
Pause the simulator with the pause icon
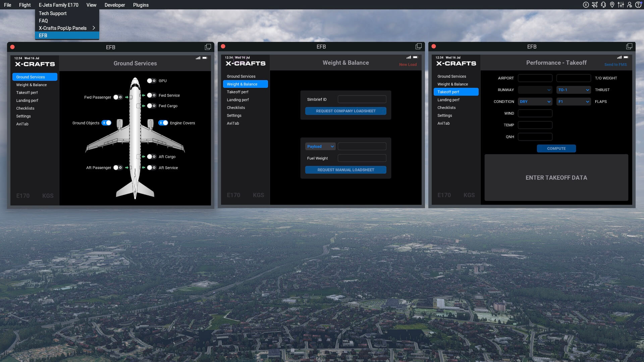(586, 5)
